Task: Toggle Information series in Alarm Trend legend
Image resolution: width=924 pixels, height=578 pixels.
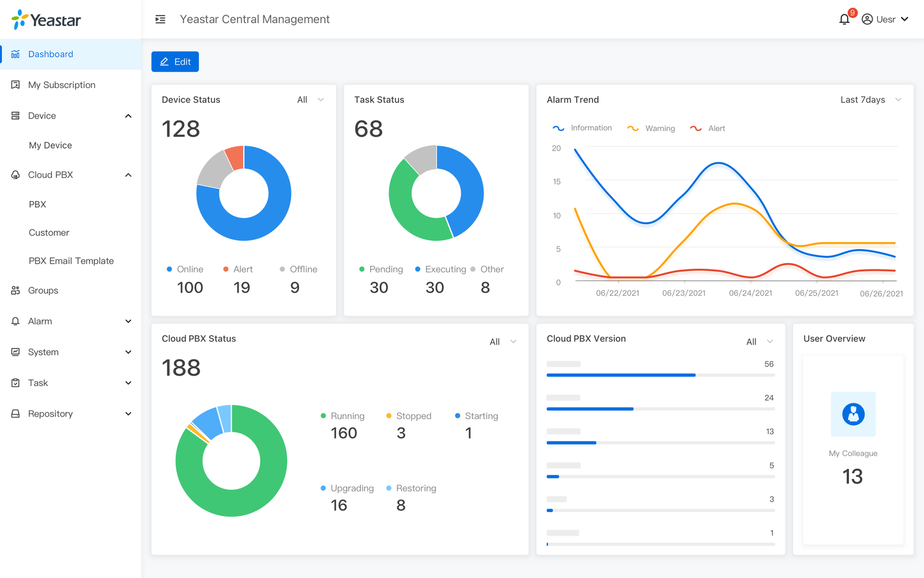Action: tap(582, 128)
